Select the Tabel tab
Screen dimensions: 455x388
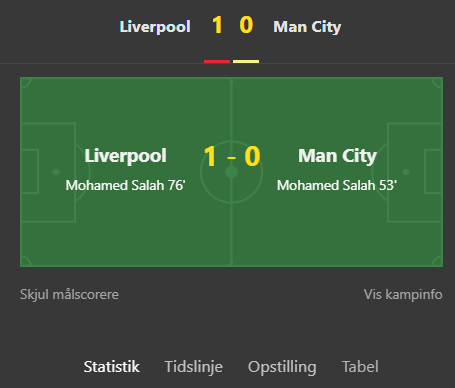360,367
